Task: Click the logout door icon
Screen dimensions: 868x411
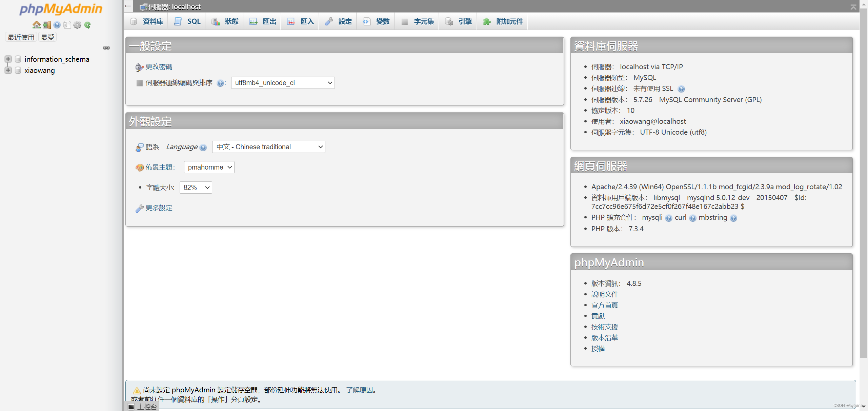Action: point(46,24)
